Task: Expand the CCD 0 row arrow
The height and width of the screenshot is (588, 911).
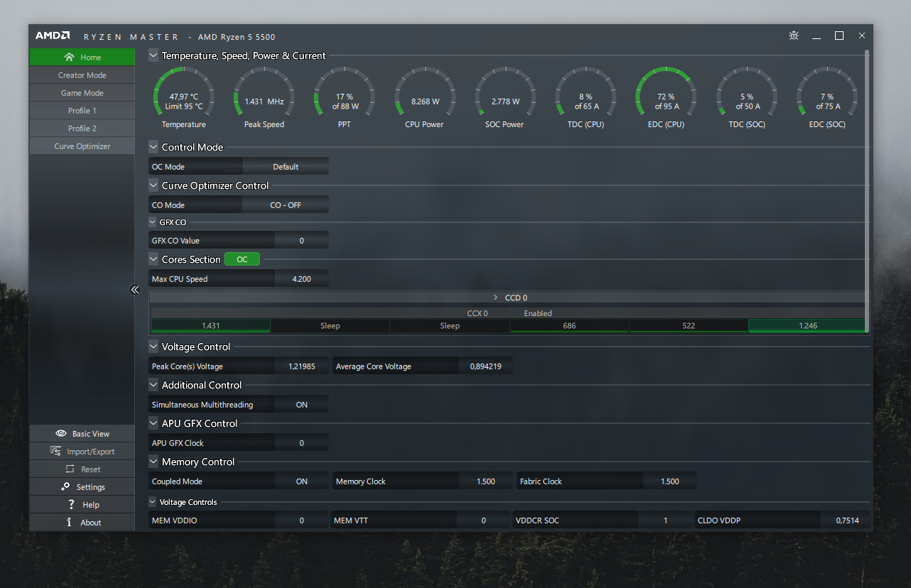Action: (x=496, y=298)
